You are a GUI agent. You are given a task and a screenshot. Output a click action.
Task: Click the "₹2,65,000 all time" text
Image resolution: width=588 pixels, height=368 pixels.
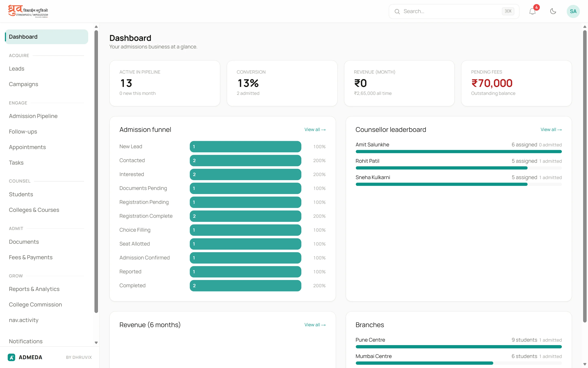pos(373,93)
